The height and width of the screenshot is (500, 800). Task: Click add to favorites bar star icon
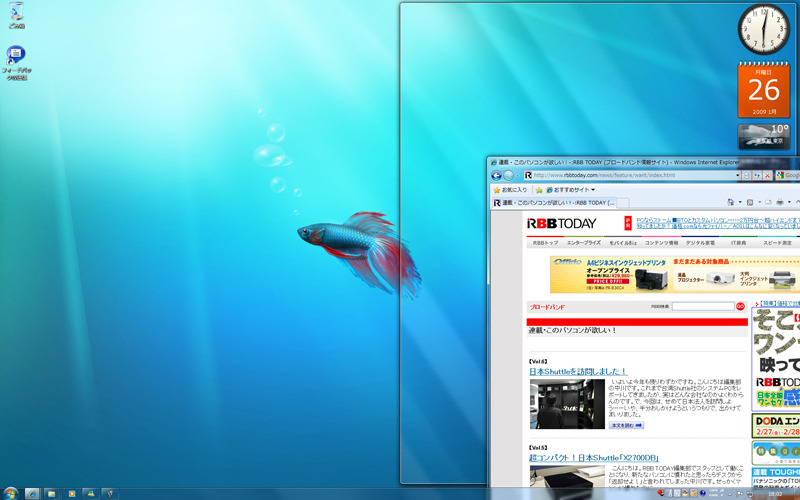coord(539,190)
